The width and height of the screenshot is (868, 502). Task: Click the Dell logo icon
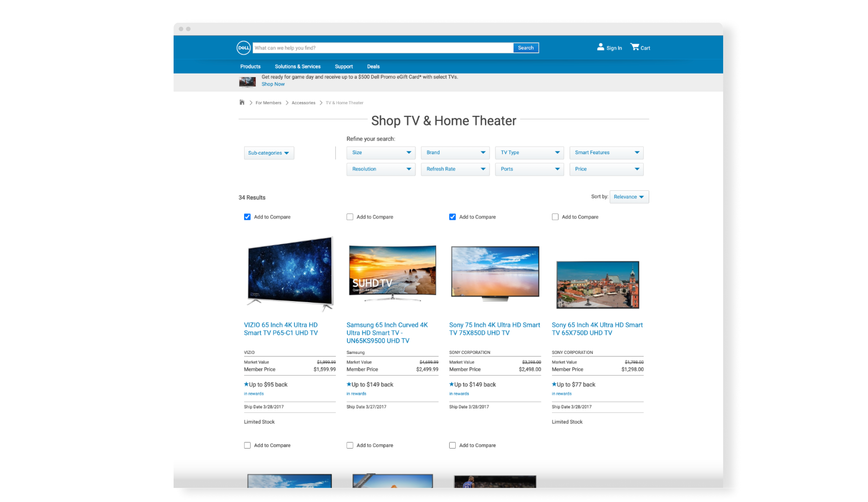pos(243,48)
